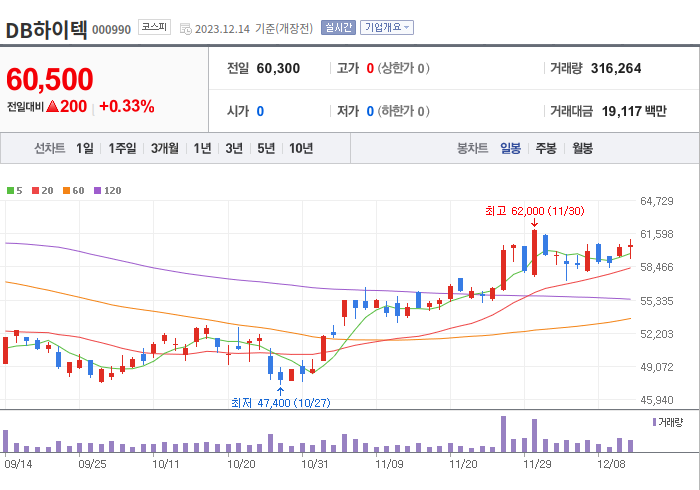Switch to the 주봉 candle chart
This screenshot has height=490, width=700.
pyautogui.click(x=546, y=148)
